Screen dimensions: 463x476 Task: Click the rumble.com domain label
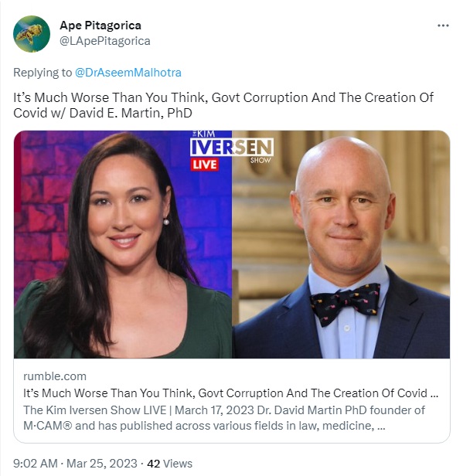(55, 376)
